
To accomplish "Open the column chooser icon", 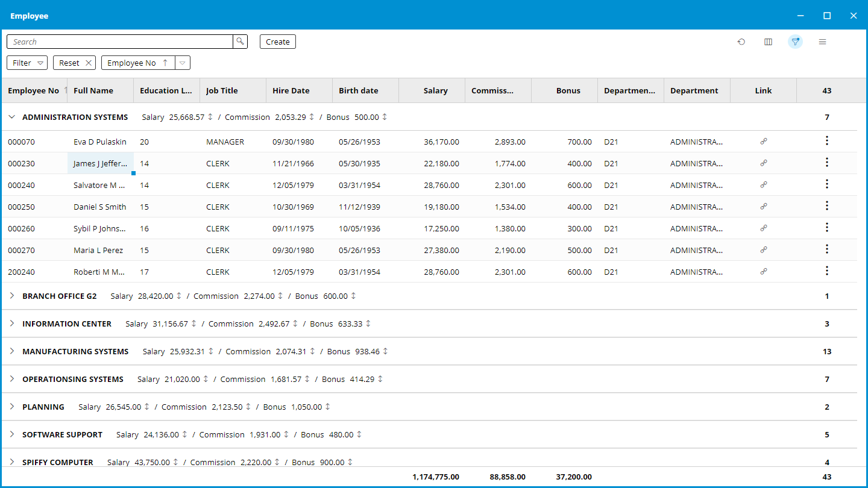I will [768, 42].
